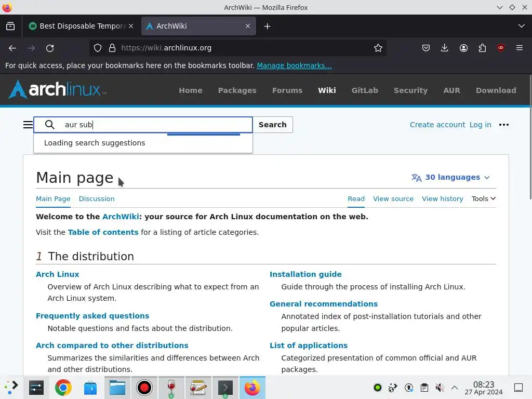532x399 pixels.
Task: Open the terminal icon in the taskbar
Action: [x=225, y=388]
